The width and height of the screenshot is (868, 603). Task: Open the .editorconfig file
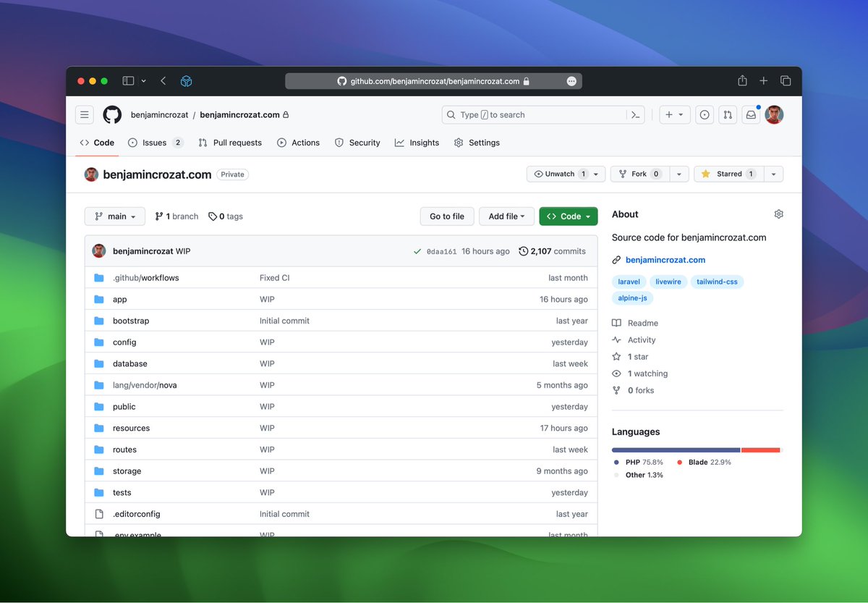coord(137,514)
